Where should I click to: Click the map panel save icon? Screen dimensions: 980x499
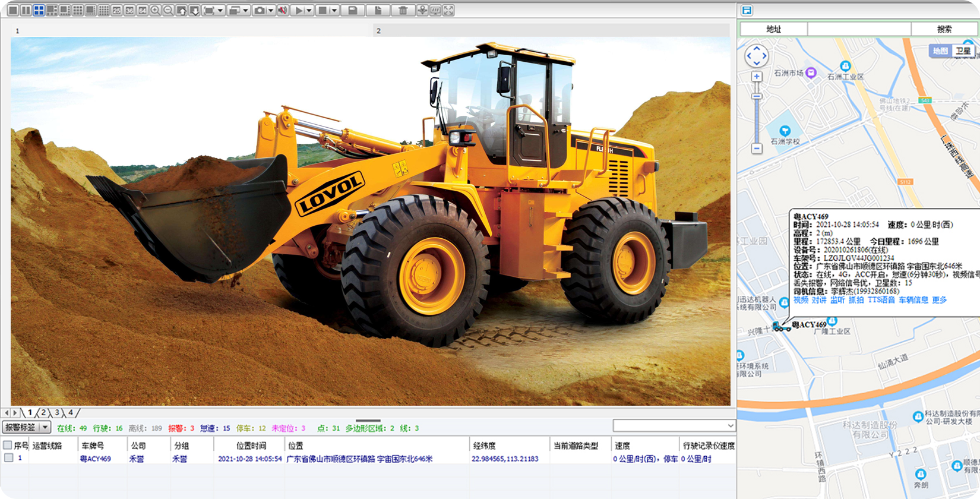(x=747, y=10)
